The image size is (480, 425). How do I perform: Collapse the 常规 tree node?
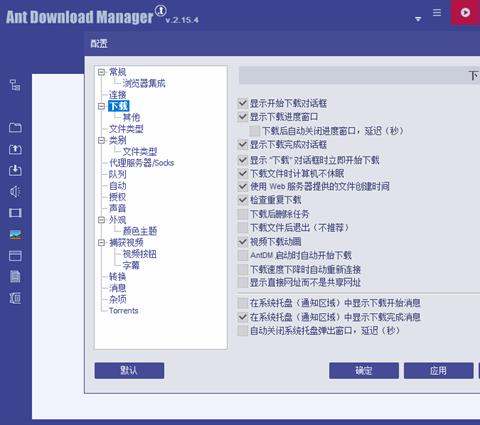pos(102,72)
